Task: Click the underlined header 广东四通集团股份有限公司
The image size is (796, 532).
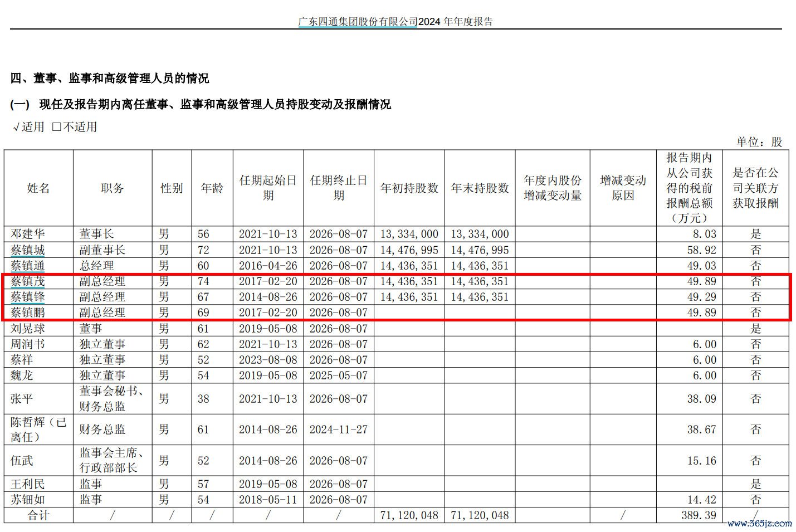Action: (x=358, y=22)
